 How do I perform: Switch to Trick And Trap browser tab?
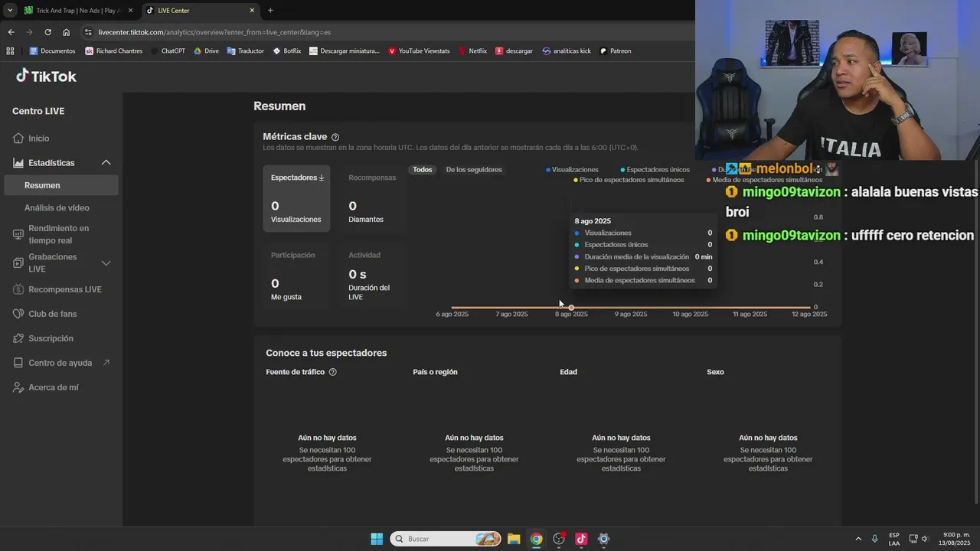(78, 11)
